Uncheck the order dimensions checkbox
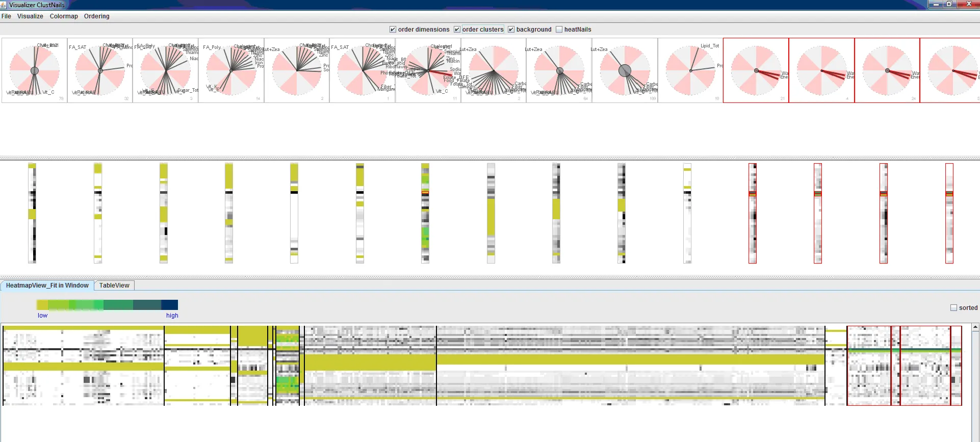 click(x=393, y=30)
